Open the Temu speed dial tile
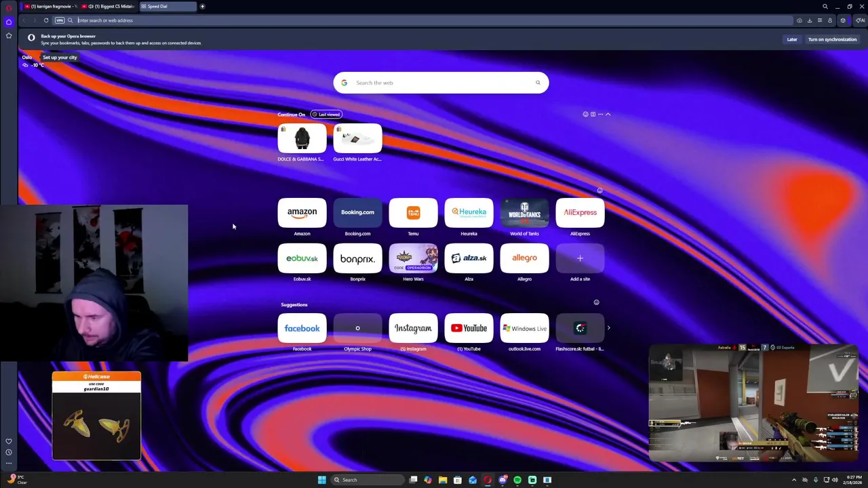This screenshot has height=488, width=868. pyautogui.click(x=413, y=213)
